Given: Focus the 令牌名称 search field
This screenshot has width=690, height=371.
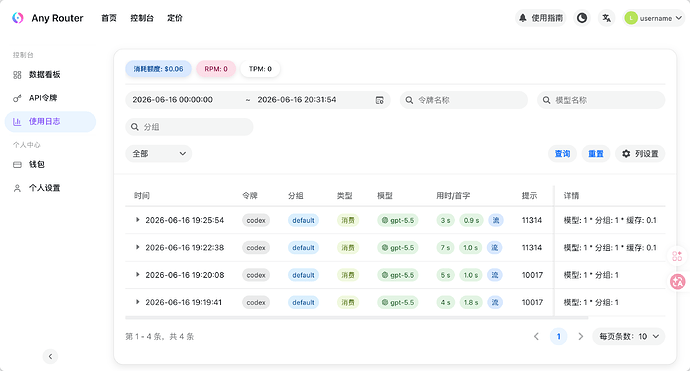Looking at the screenshot, I should (x=464, y=100).
